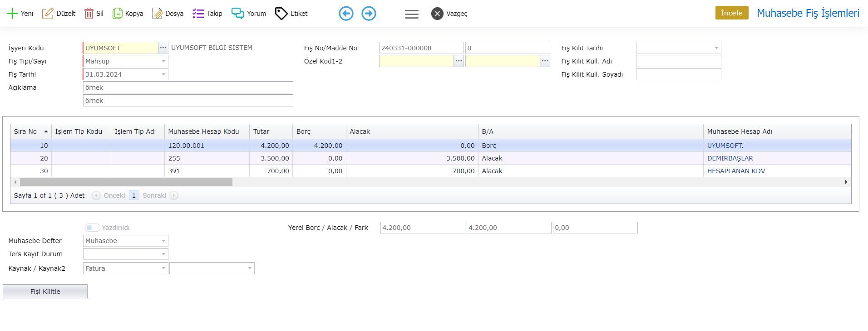
Task: Go to previous record with left arrow
Action: 346,14
